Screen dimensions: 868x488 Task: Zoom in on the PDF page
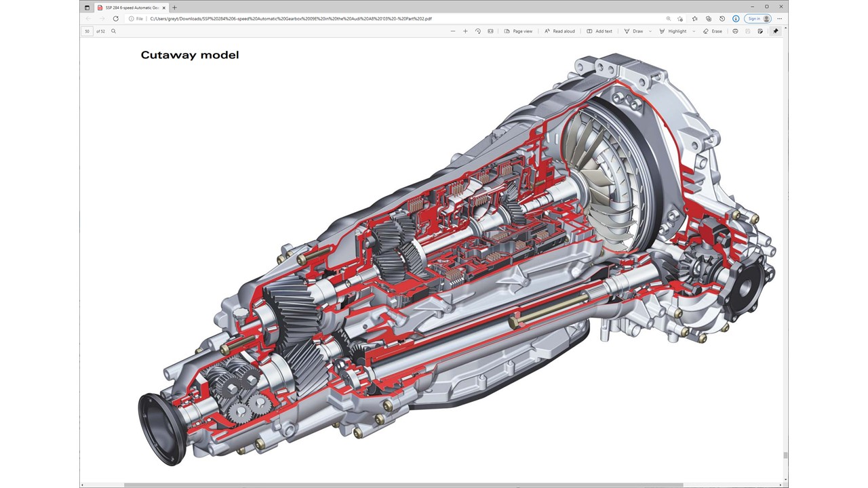[465, 31]
